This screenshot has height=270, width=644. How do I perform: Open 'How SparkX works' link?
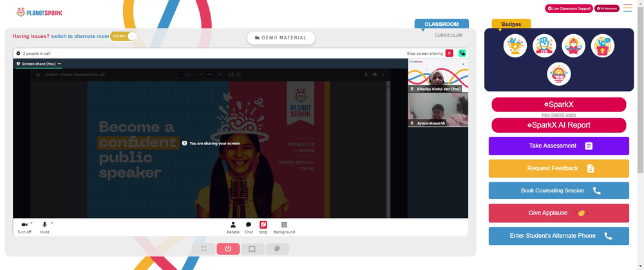coord(558,115)
